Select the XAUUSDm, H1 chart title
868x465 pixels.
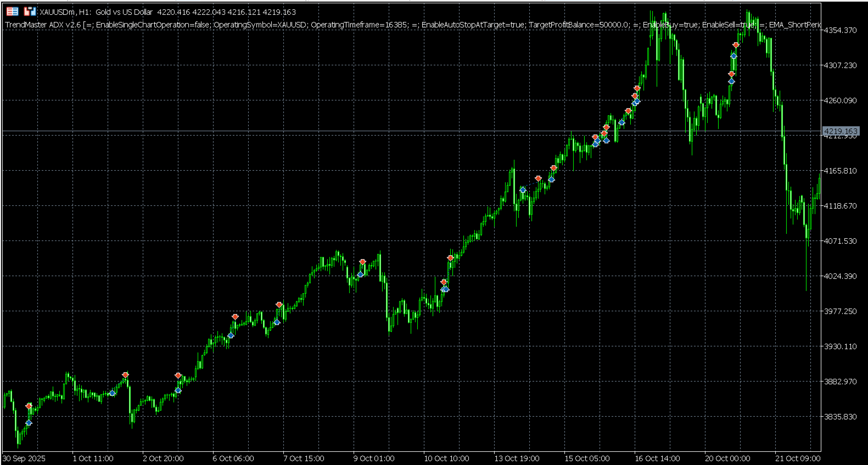pos(64,12)
